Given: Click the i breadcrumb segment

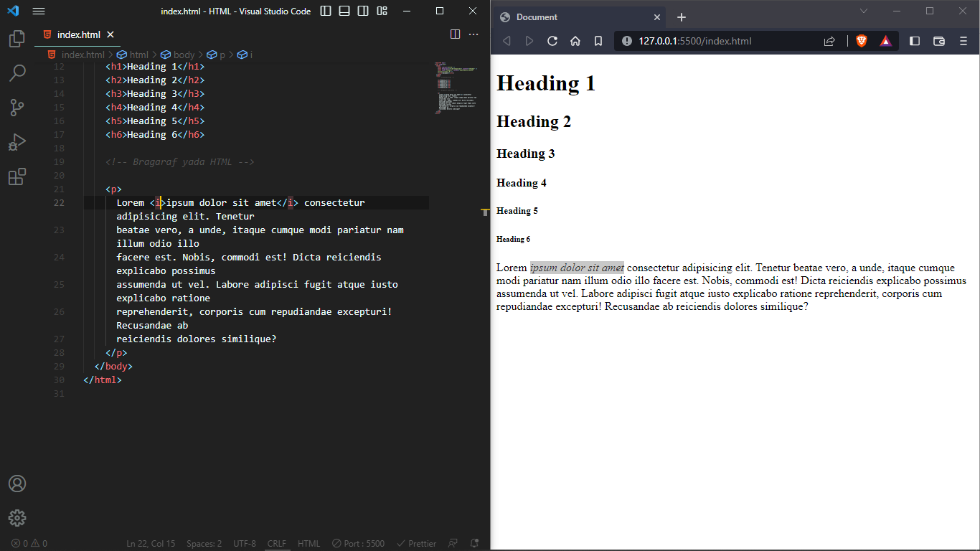Looking at the screenshot, I should click(245, 55).
